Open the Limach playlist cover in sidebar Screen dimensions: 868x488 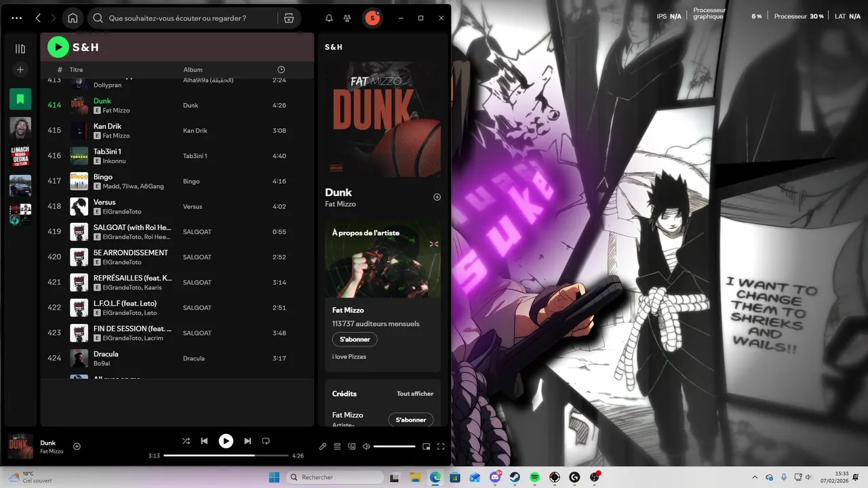pyautogui.click(x=20, y=157)
